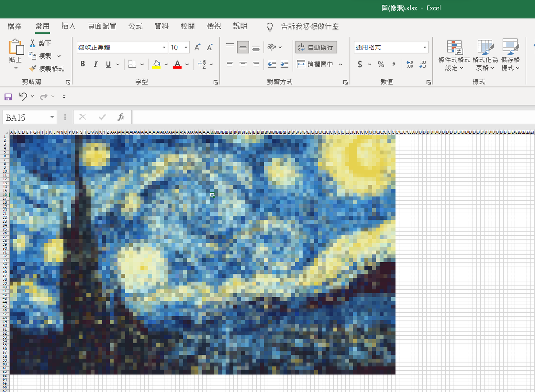Save the workbook with floppy disk icon

(8, 96)
